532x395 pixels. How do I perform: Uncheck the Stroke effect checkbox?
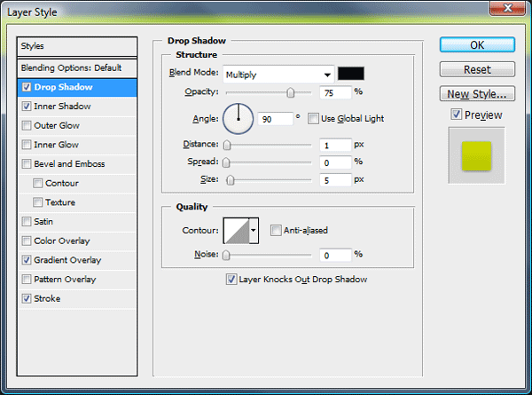tap(27, 298)
